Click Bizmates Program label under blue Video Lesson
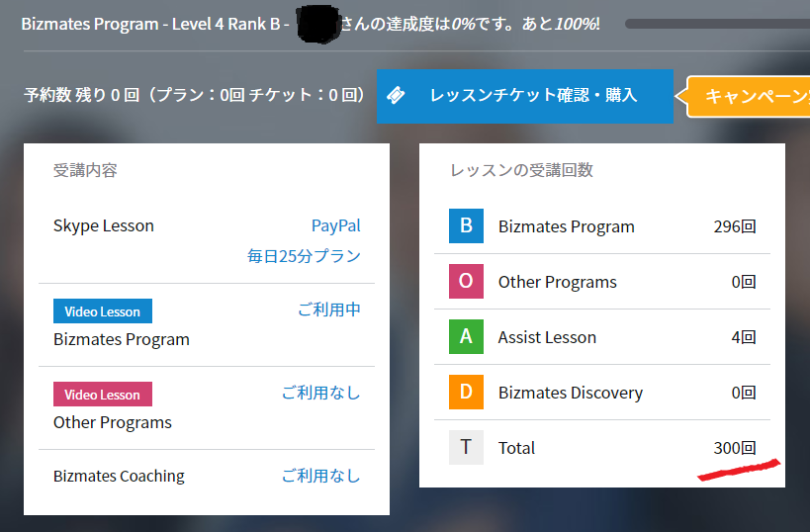 tap(122, 339)
